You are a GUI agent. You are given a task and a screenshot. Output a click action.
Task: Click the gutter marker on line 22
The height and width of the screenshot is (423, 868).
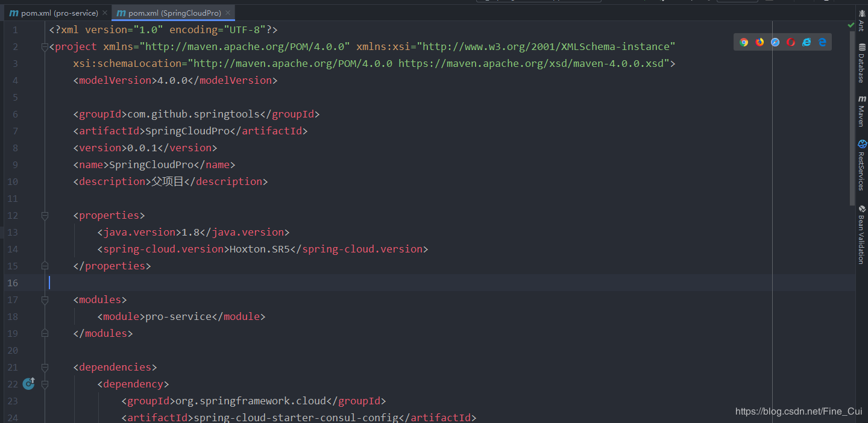point(28,383)
